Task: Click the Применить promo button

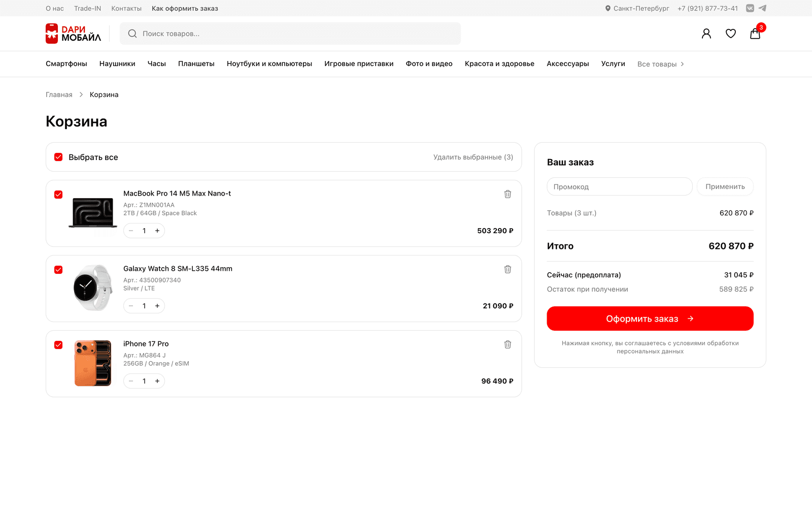Action: pyautogui.click(x=725, y=186)
